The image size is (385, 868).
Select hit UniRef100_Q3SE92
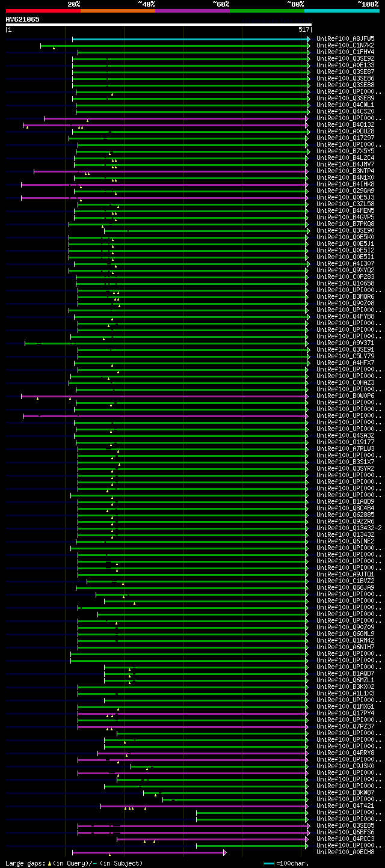pos(345,58)
